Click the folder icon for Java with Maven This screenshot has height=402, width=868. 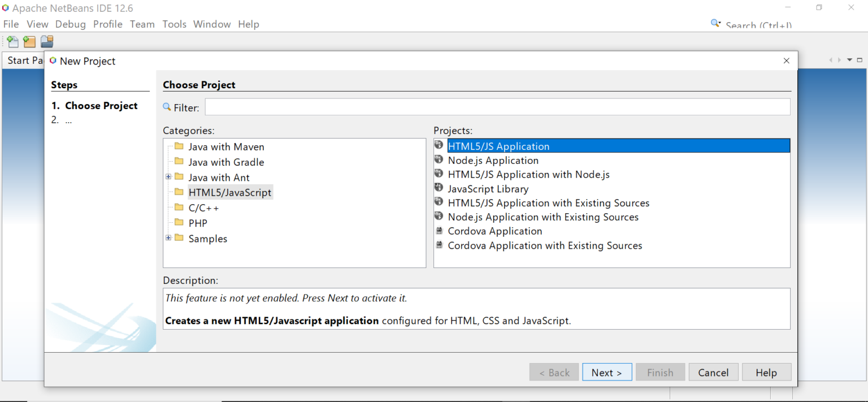click(x=179, y=146)
